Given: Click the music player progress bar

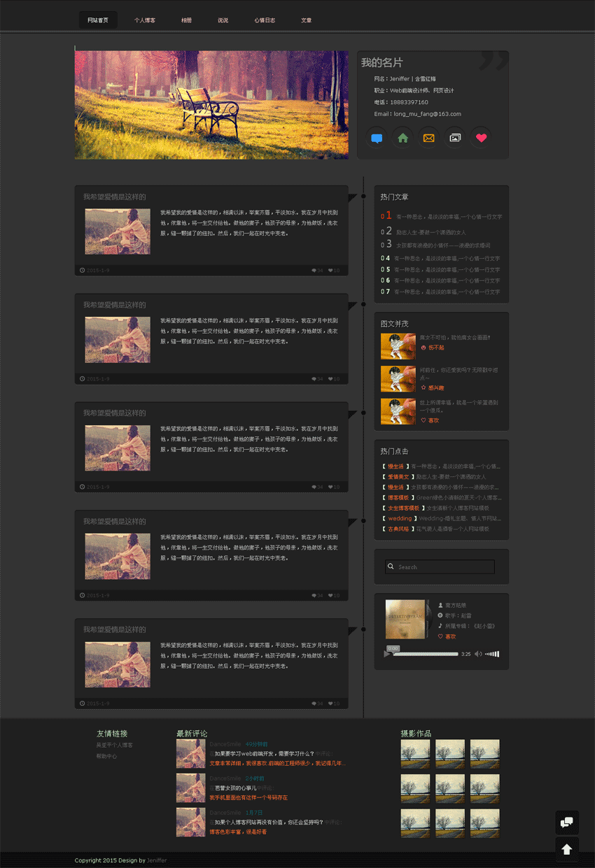Looking at the screenshot, I should click(x=424, y=654).
